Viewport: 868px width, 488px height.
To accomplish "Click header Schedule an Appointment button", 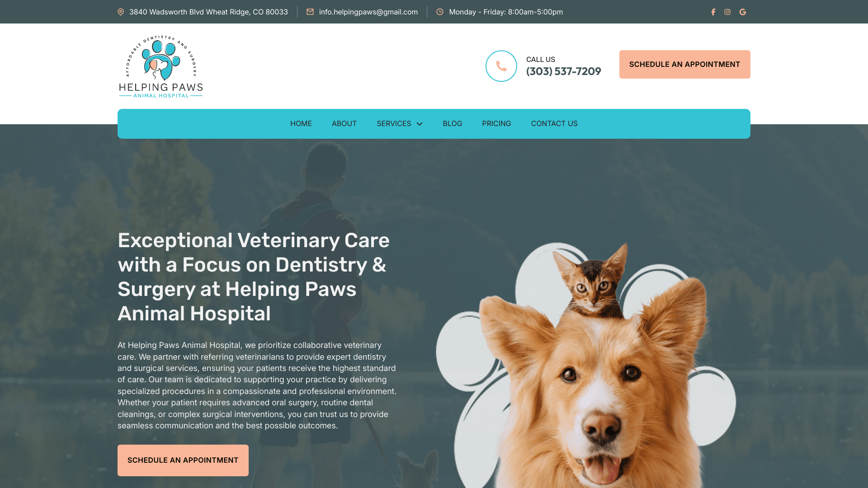I will (685, 65).
